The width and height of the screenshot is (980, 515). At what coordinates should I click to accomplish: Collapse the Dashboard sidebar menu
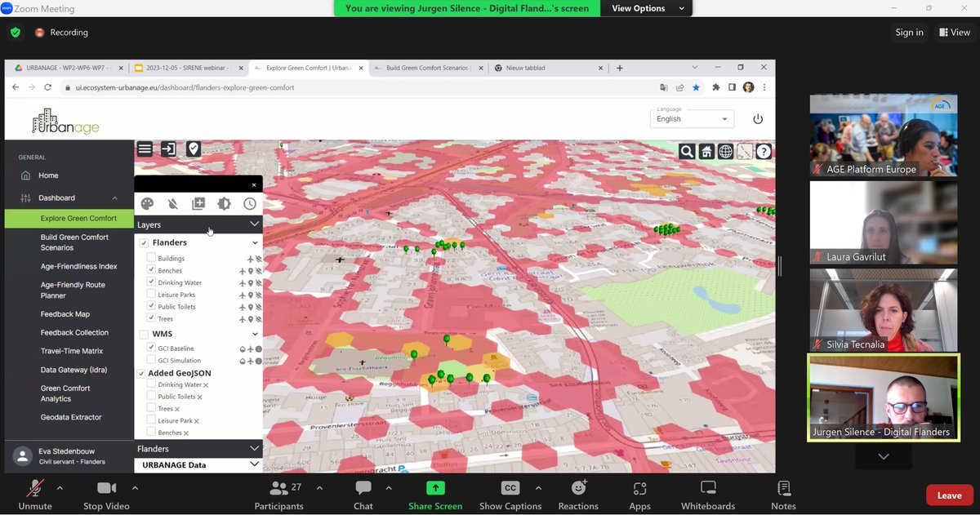[x=69, y=198]
